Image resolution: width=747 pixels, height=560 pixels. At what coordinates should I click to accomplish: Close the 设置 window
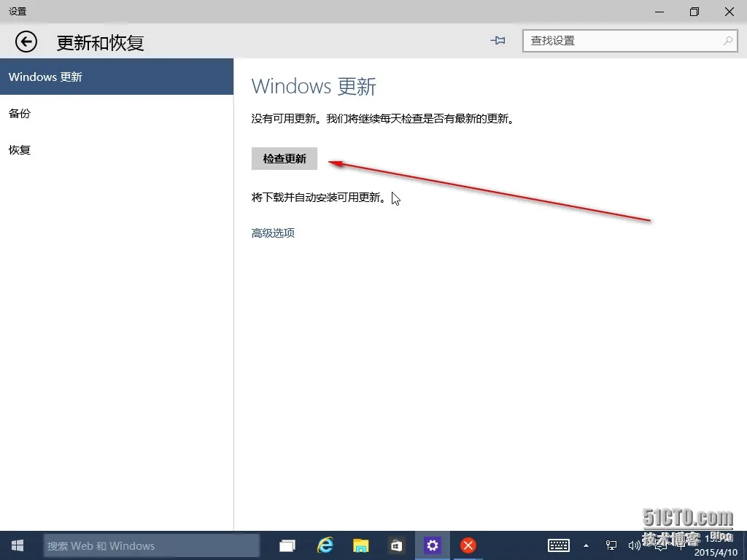coord(729,12)
